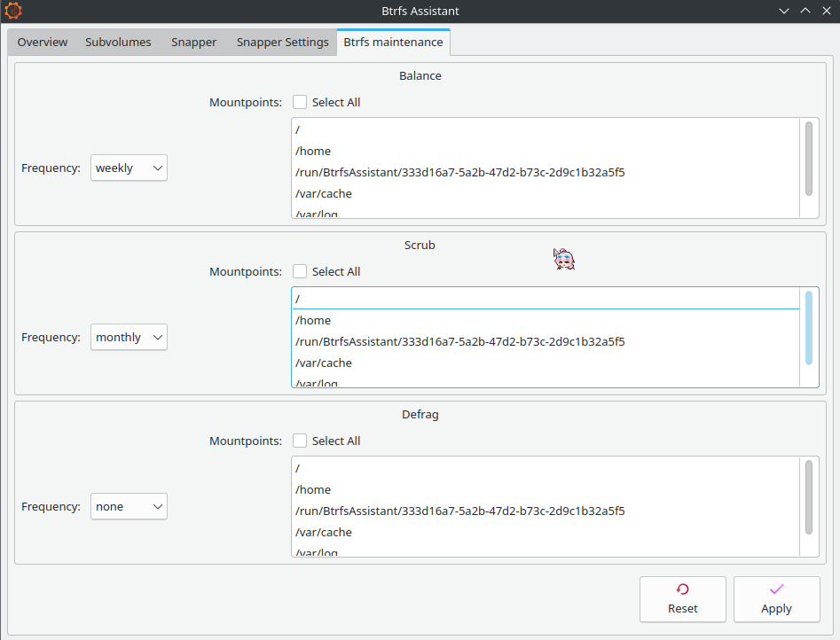The image size is (840, 640).
Task: Check Select All under Scrub mountpoints
Action: (x=301, y=271)
